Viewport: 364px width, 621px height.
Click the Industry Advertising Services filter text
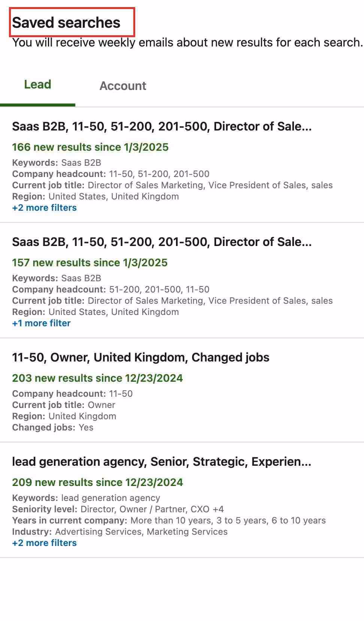coord(120,531)
